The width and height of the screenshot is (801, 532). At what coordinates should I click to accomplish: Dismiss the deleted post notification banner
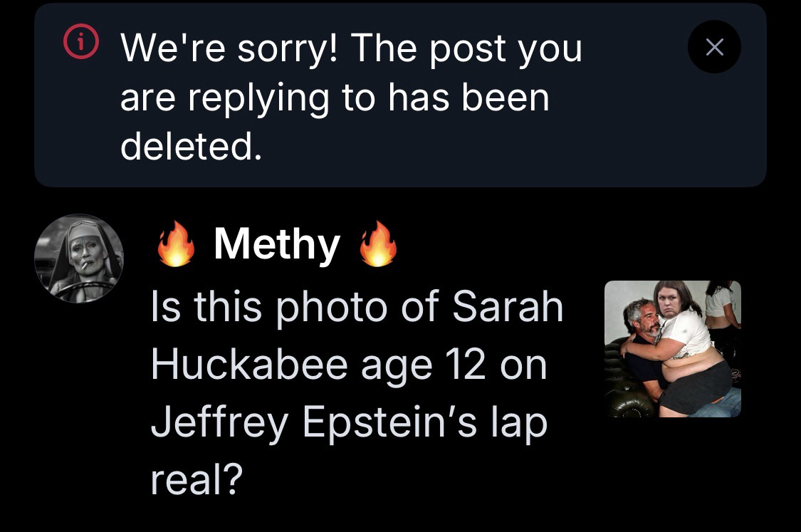(714, 47)
